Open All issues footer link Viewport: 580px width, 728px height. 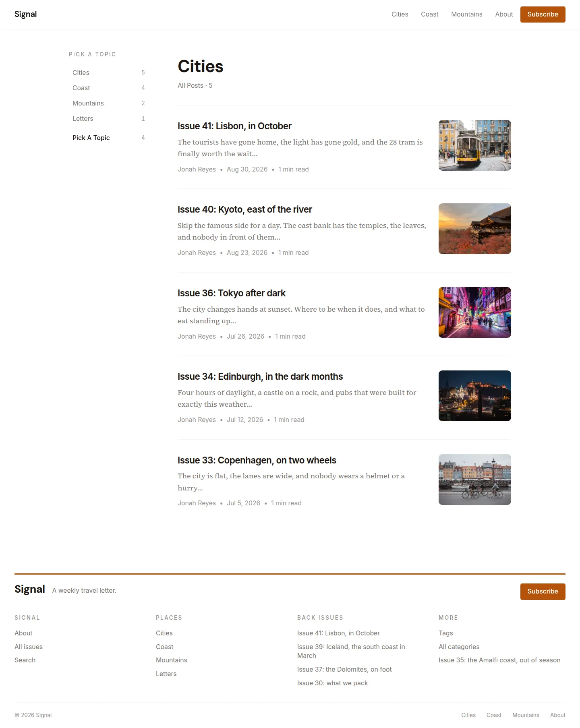[29, 647]
